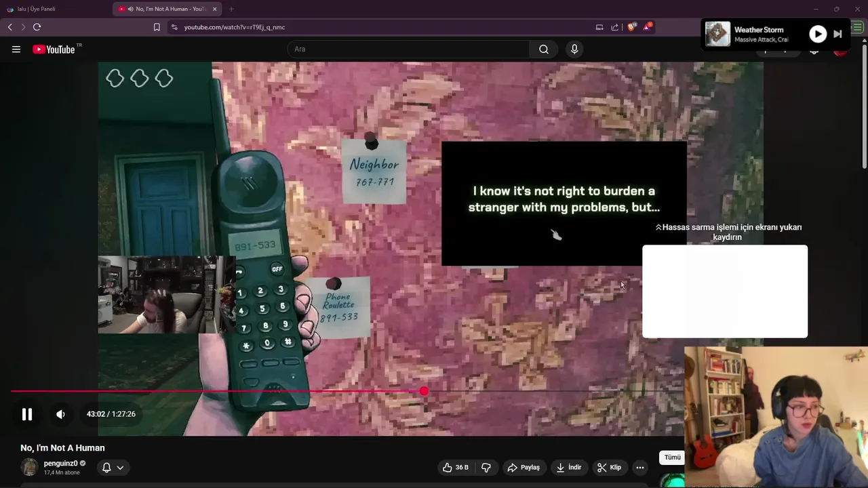
Task: Select the 'Tümü' filter chip
Action: 672,457
